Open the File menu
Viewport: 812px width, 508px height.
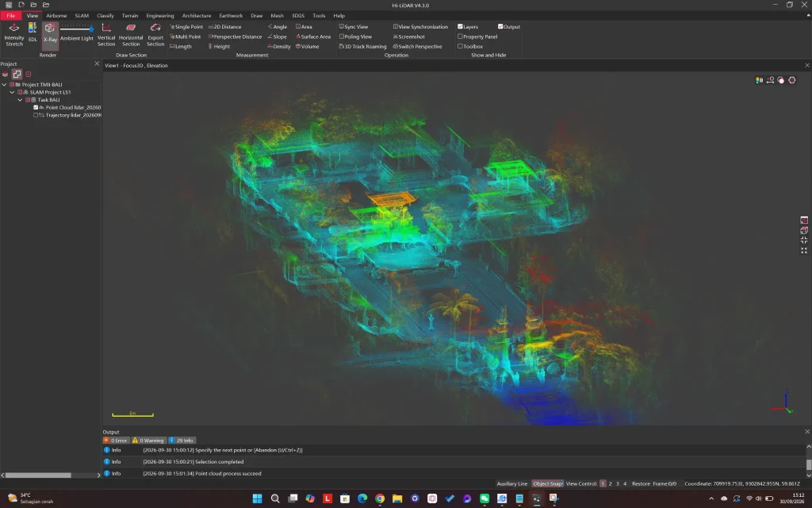11,16
